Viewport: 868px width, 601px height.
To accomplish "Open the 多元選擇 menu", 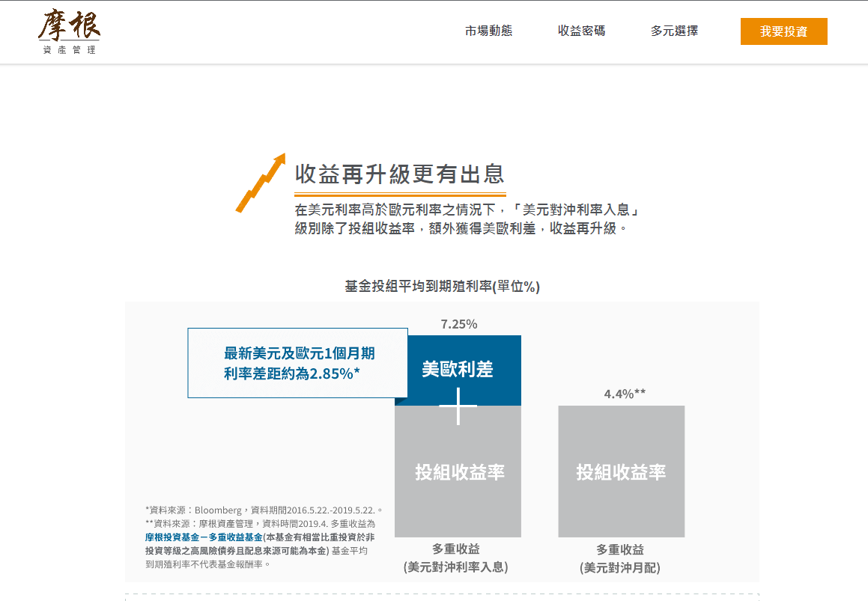I will (673, 31).
